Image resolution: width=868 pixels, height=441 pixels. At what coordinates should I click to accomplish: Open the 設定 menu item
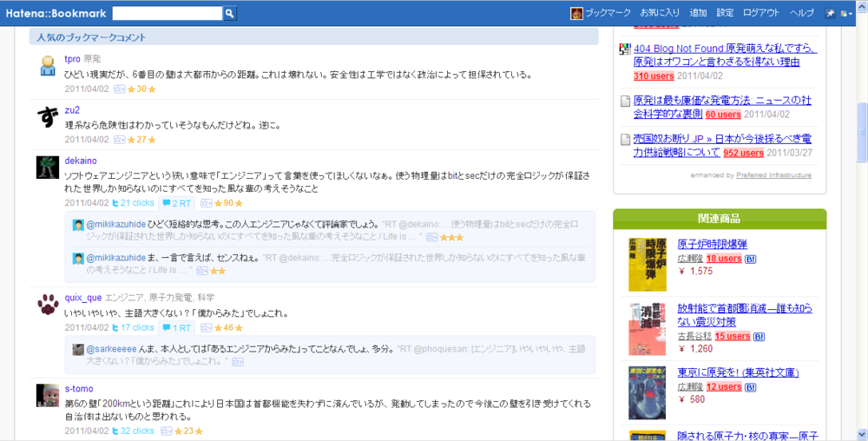(725, 13)
